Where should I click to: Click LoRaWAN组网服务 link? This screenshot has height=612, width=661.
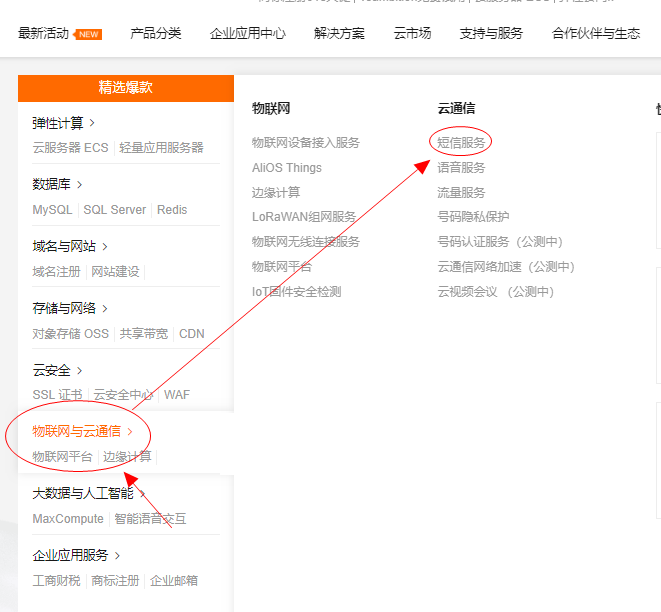pos(304,217)
